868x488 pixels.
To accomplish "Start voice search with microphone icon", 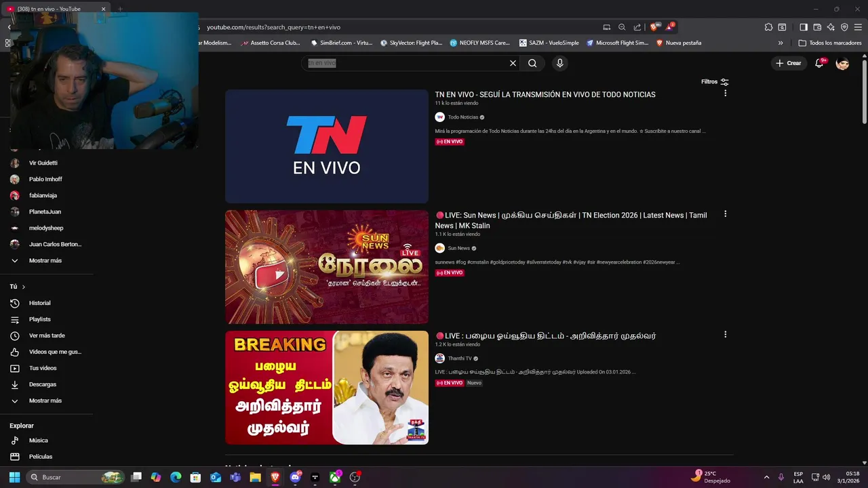I will coord(559,63).
